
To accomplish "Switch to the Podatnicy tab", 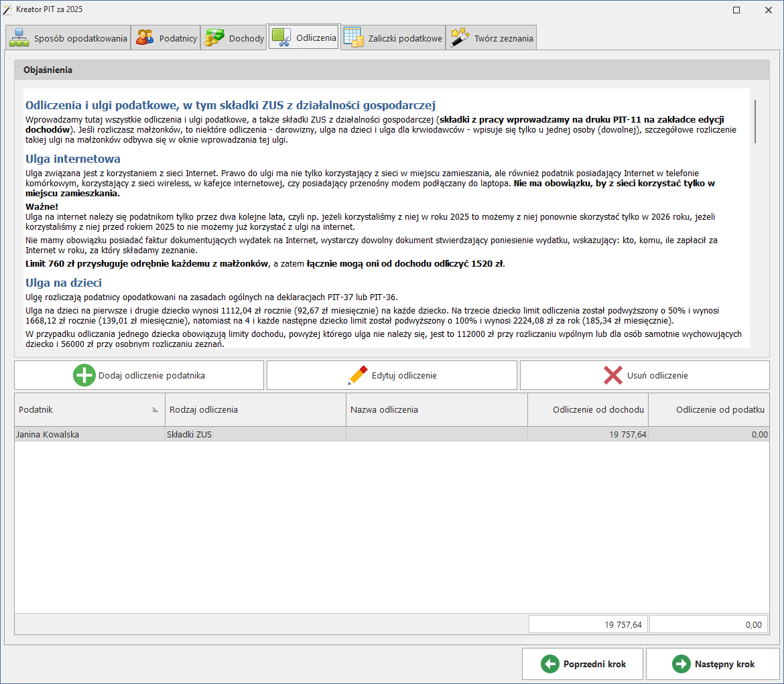I will (x=166, y=38).
